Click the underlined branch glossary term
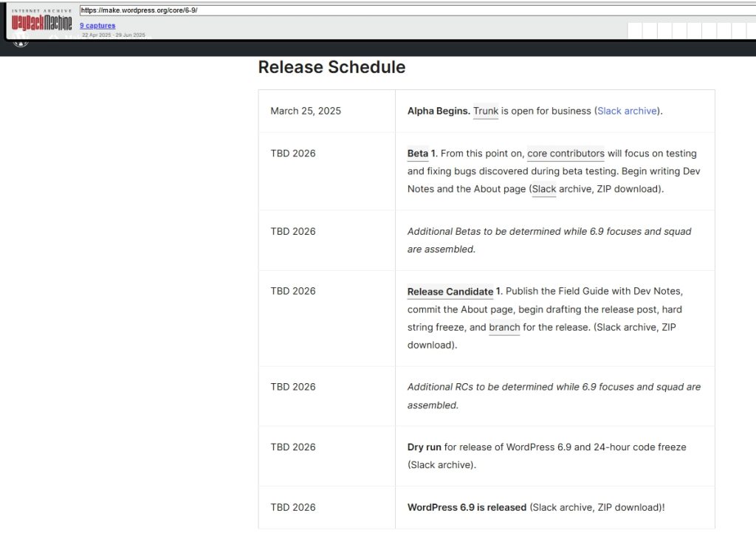 504,327
